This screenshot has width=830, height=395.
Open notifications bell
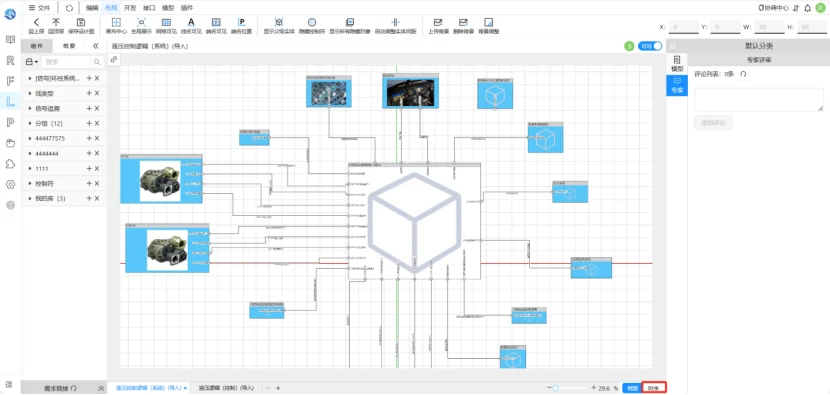(x=808, y=8)
